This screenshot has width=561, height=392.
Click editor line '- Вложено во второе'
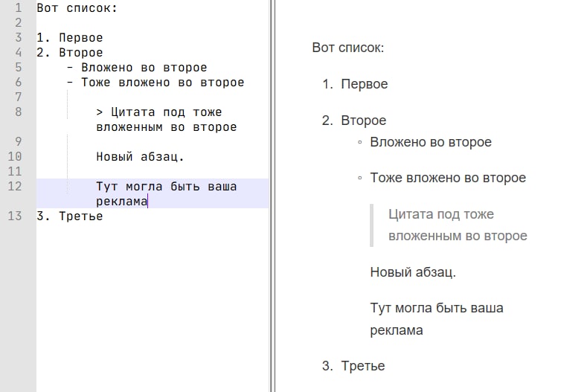click(x=137, y=68)
